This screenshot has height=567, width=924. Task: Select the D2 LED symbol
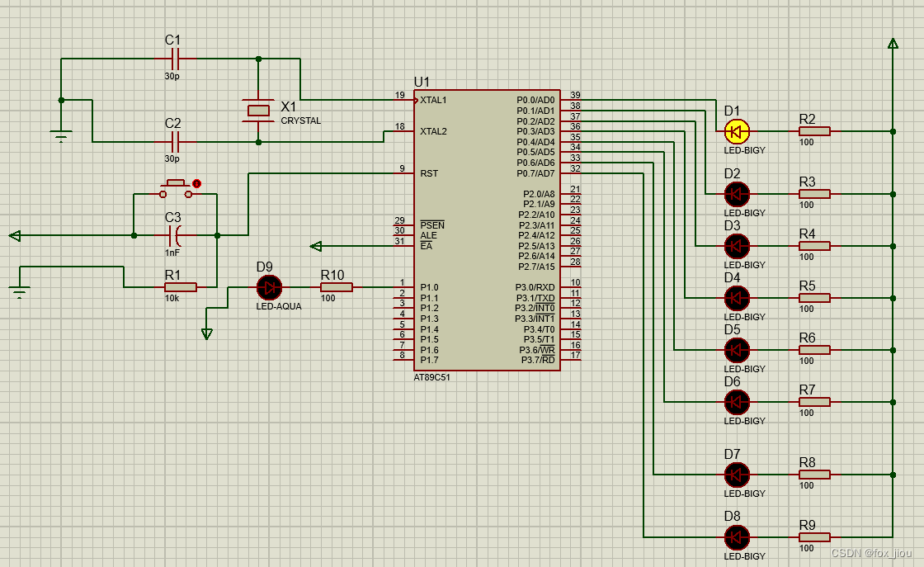pyautogui.click(x=736, y=194)
